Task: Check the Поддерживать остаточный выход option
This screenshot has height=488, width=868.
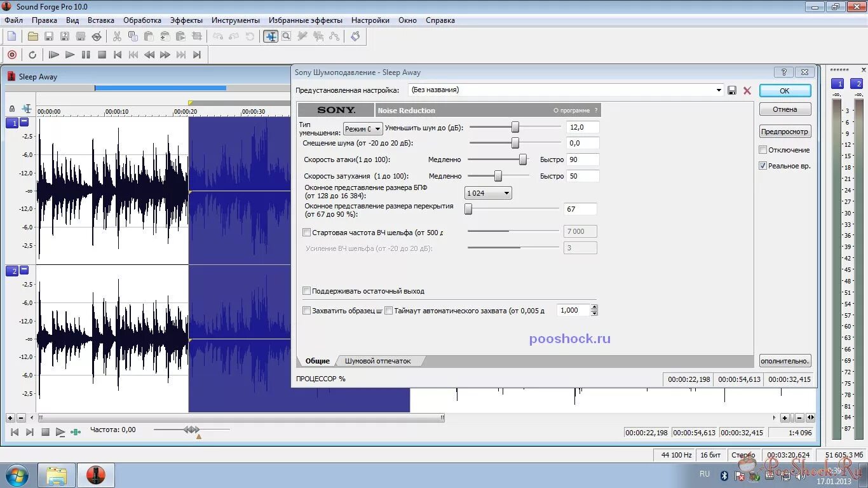Action: [x=306, y=290]
